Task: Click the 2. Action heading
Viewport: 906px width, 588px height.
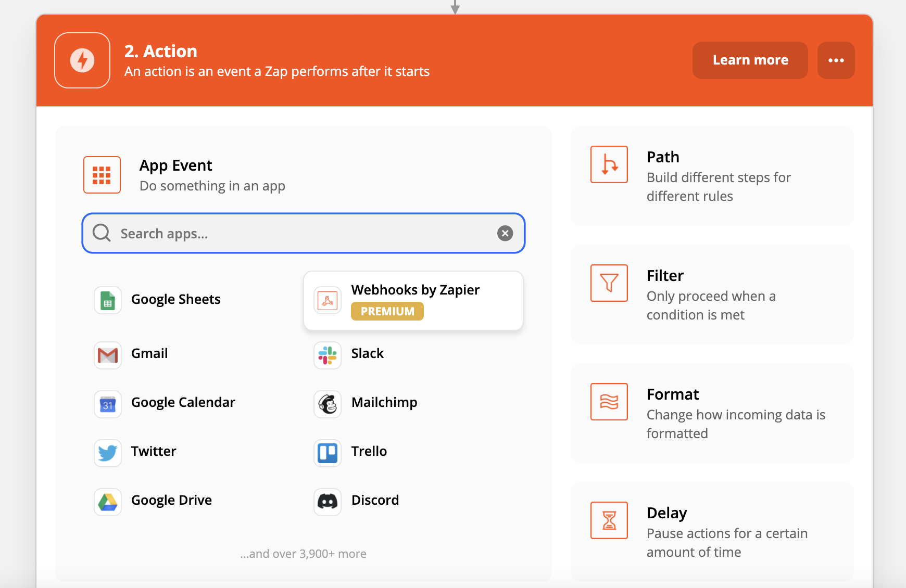Action: (x=161, y=51)
